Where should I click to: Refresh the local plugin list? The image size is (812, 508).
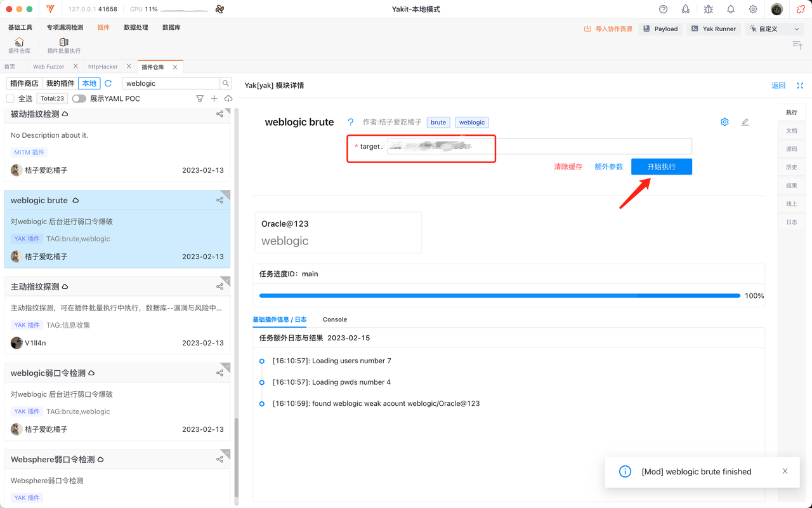click(108, 83)
